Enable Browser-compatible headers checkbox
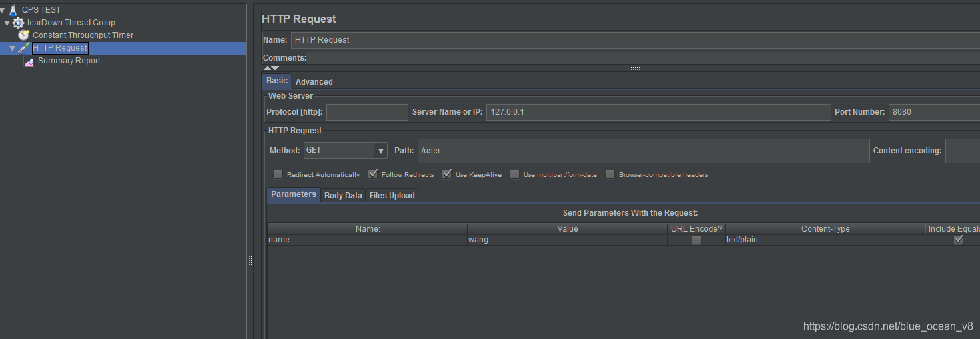This screenshot has height=339, width=980. [x=610, y=175]
